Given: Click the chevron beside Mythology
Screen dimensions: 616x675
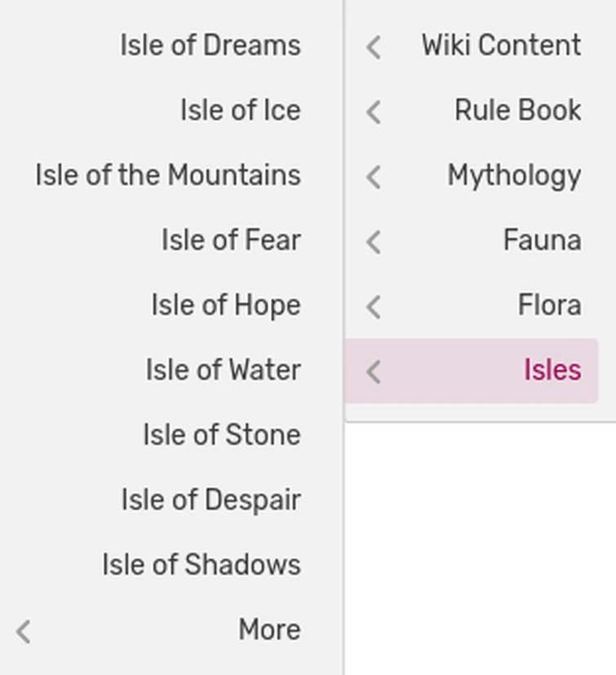Looking at the screenshot, I should click(x=373, y=176).
